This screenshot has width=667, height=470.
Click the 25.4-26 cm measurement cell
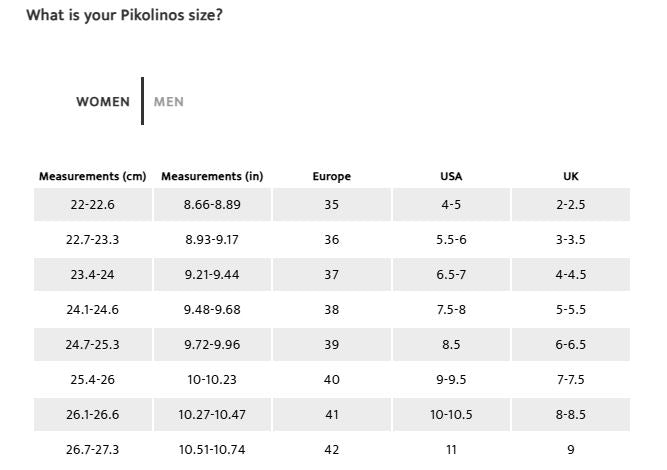pos(92,380)
